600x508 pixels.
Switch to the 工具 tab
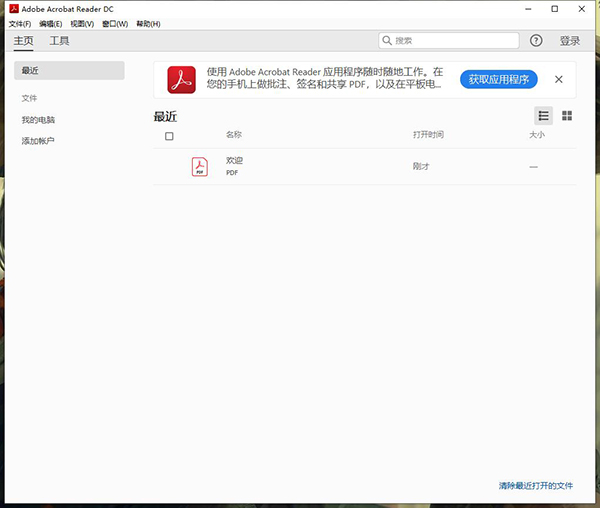coord(60,41)
